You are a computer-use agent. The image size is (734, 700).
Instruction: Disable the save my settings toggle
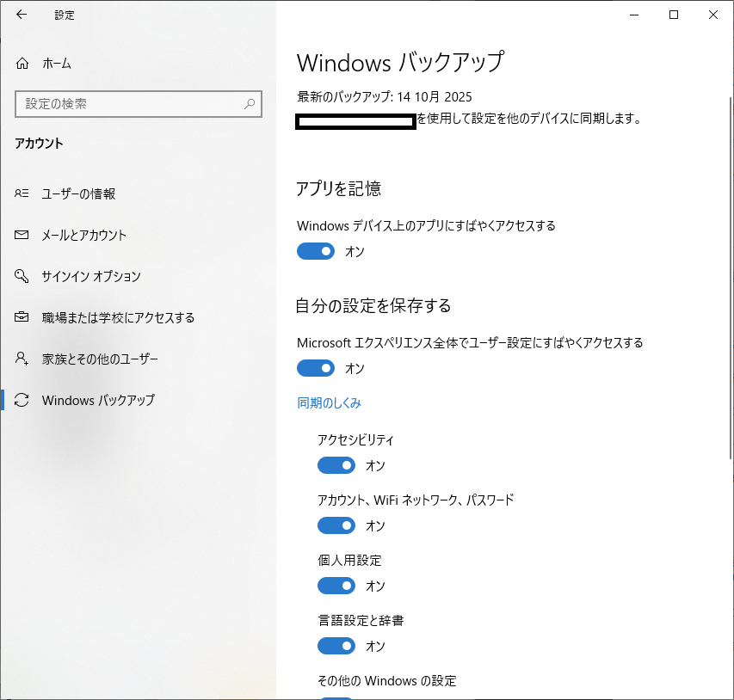(x=316, y=368)
